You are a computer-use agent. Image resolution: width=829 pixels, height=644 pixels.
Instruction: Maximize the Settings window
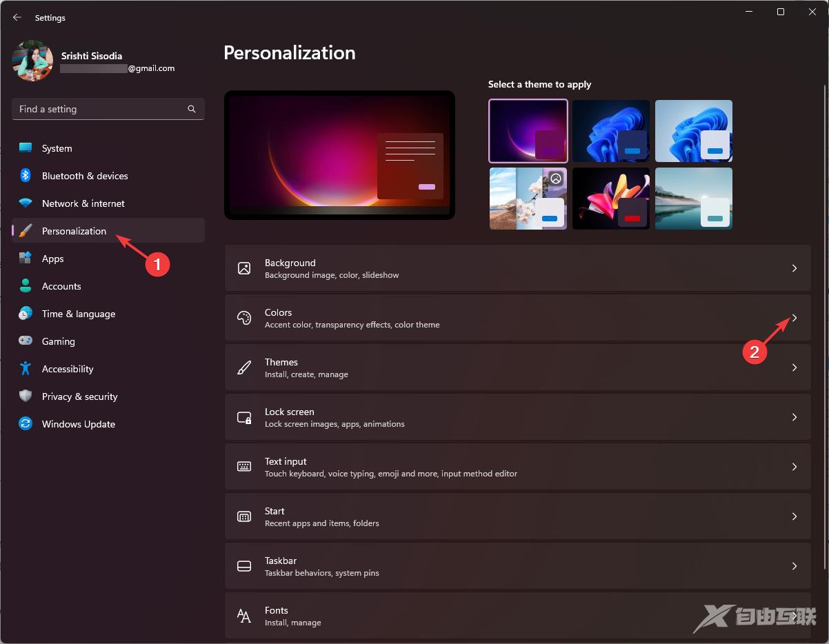click(x=781, y=12)
